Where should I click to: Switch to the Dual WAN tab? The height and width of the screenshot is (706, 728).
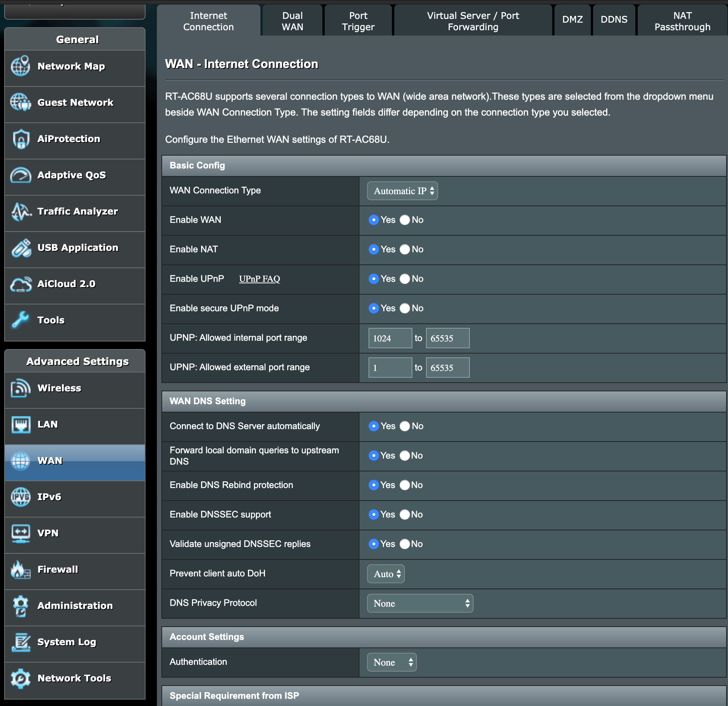click(291, 21)
